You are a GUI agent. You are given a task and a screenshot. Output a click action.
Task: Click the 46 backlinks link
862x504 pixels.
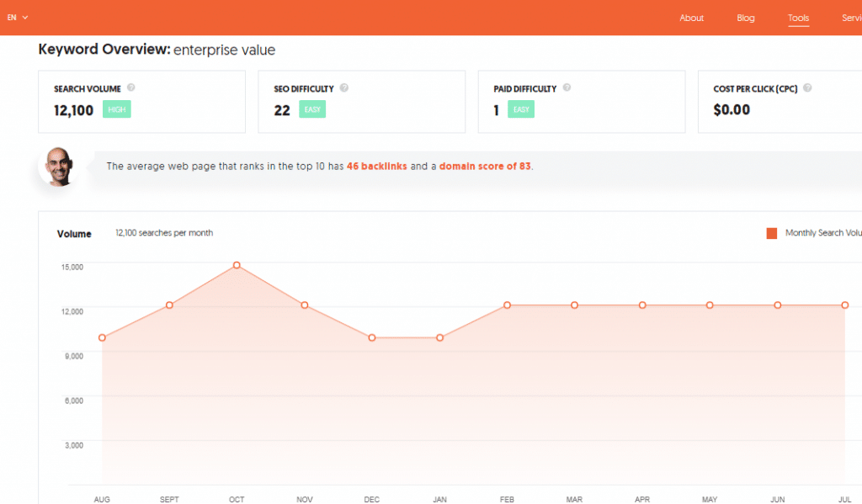(x=376, y=167)
